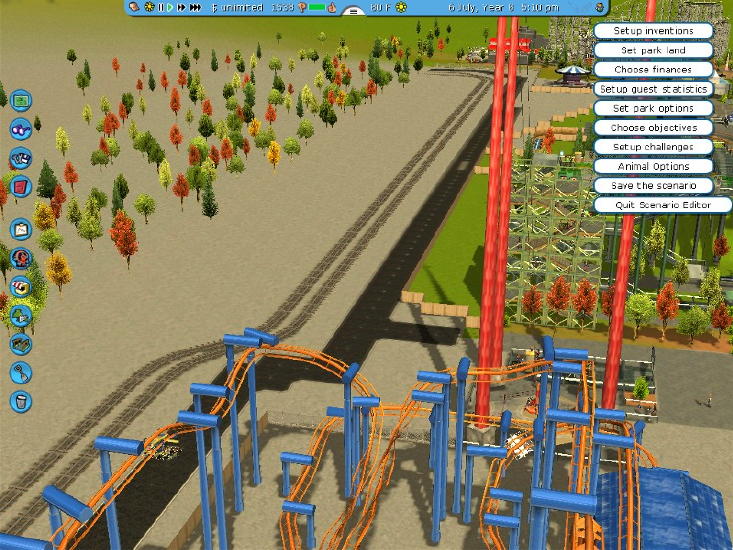Viewport: 733px width, 550px height.
Task: Open the file load/save disk icon
Action: point(21,158)
